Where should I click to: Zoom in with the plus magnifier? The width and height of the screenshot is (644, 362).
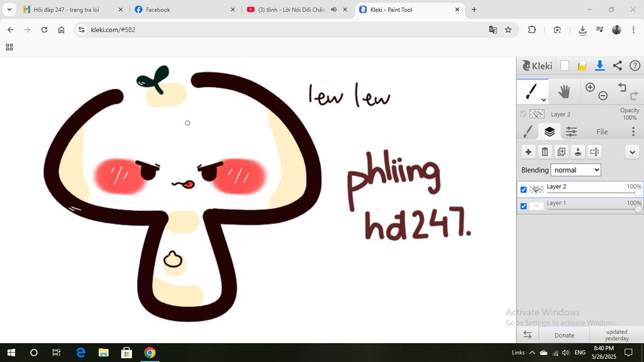tap(590, 87)
